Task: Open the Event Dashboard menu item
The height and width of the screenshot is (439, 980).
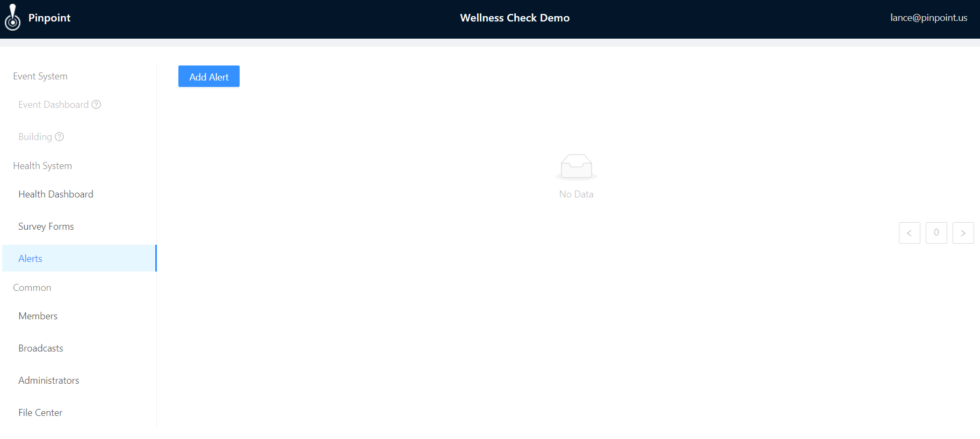Action: [80, 105]
